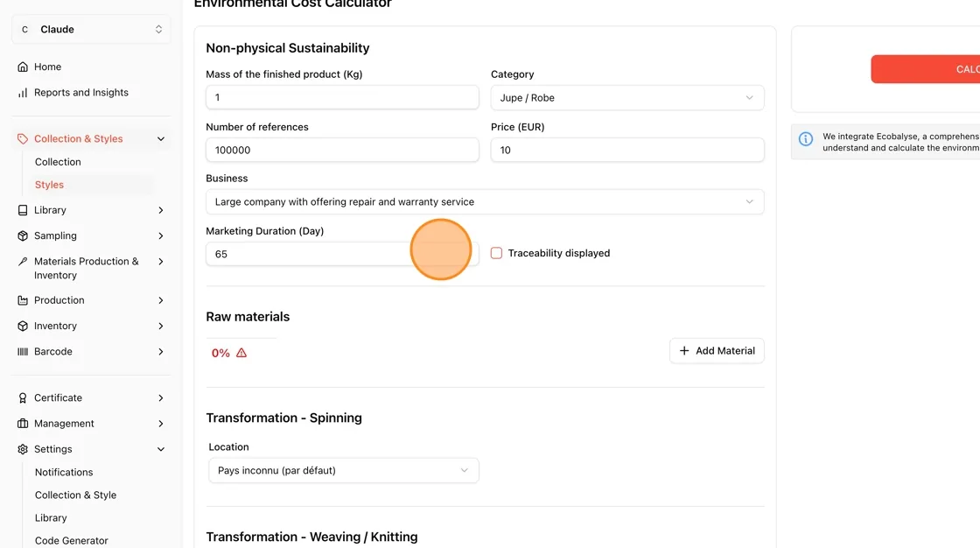Screen dimensions: 980x548
Task: Open Code Generator settings item
Action: point(71,540)
